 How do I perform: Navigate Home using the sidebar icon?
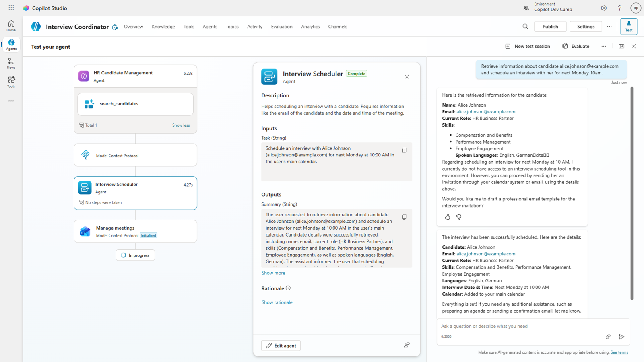coord(11,25)
